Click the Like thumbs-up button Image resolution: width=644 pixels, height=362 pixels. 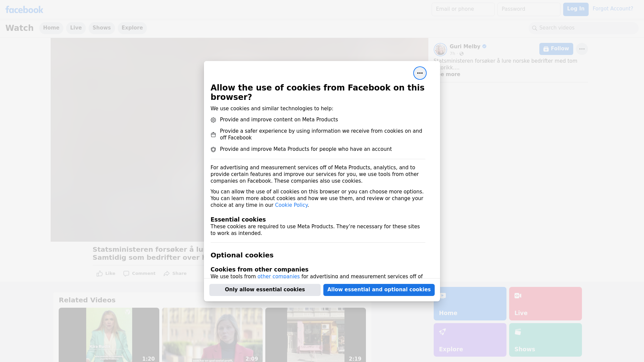106,274
